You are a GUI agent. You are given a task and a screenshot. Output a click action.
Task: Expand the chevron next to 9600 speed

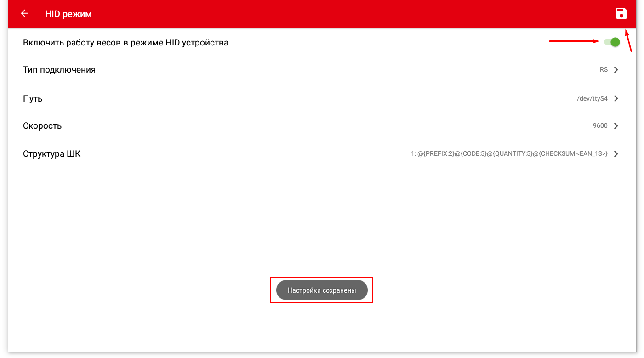[616, 126]
